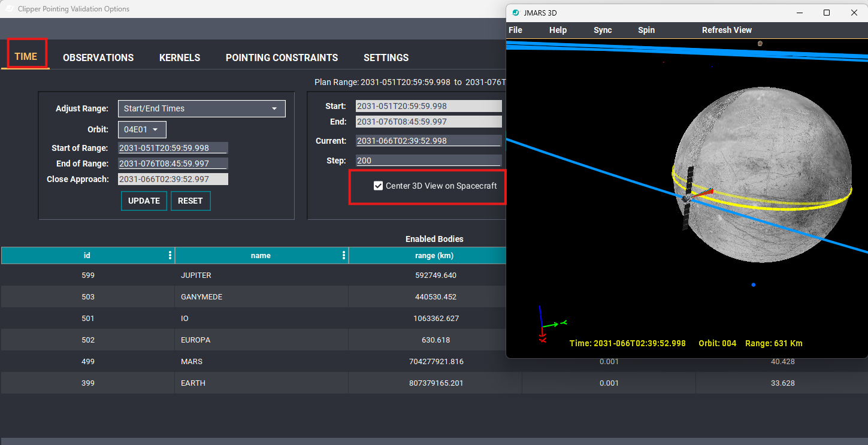Click the RESET button
868x445 pixels.
pyautogui.click(x=190, y=201)
